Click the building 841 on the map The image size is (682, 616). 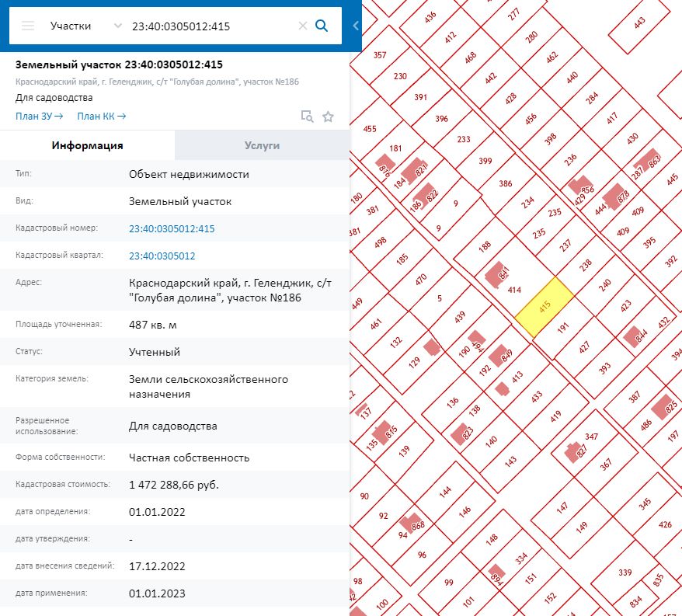point(496,274)
